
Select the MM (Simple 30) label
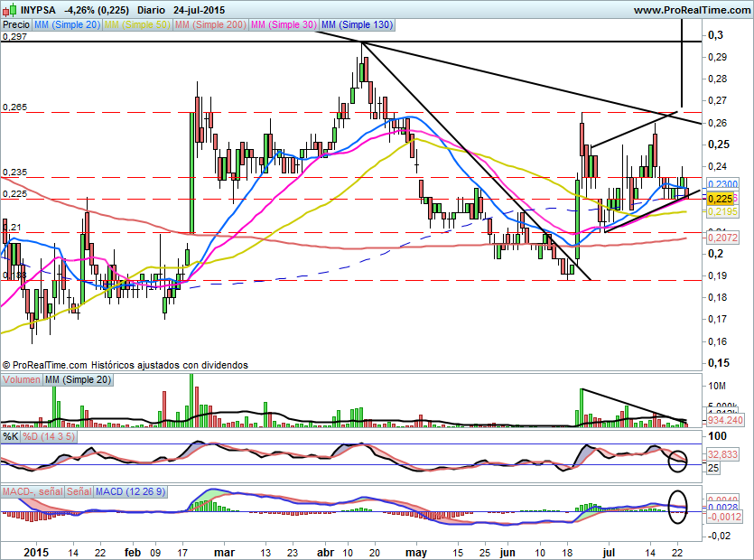point(284,24)
